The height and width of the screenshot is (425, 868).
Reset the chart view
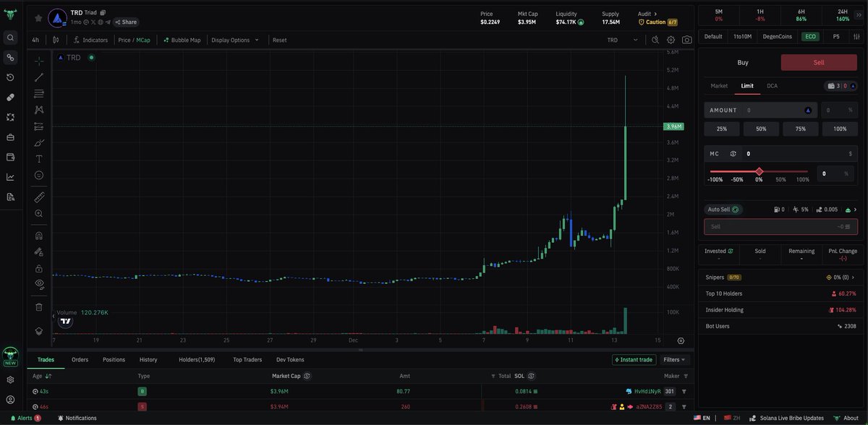pos(280,40)
